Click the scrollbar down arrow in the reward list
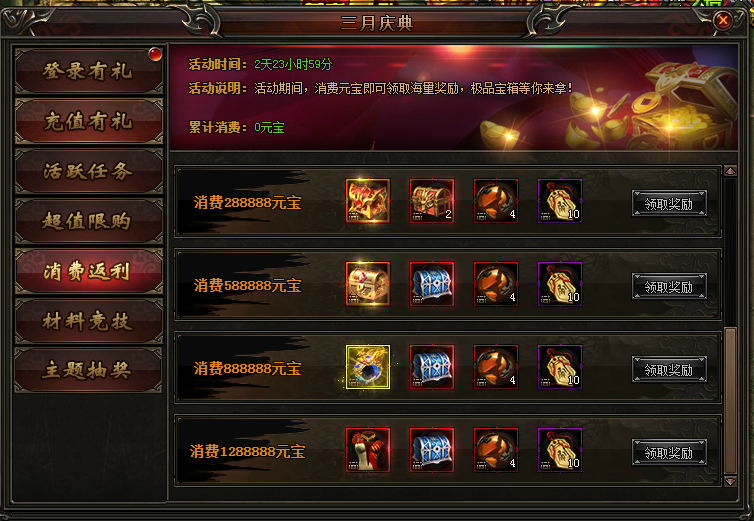The image size is (754, 521). [x=730, y=480]
